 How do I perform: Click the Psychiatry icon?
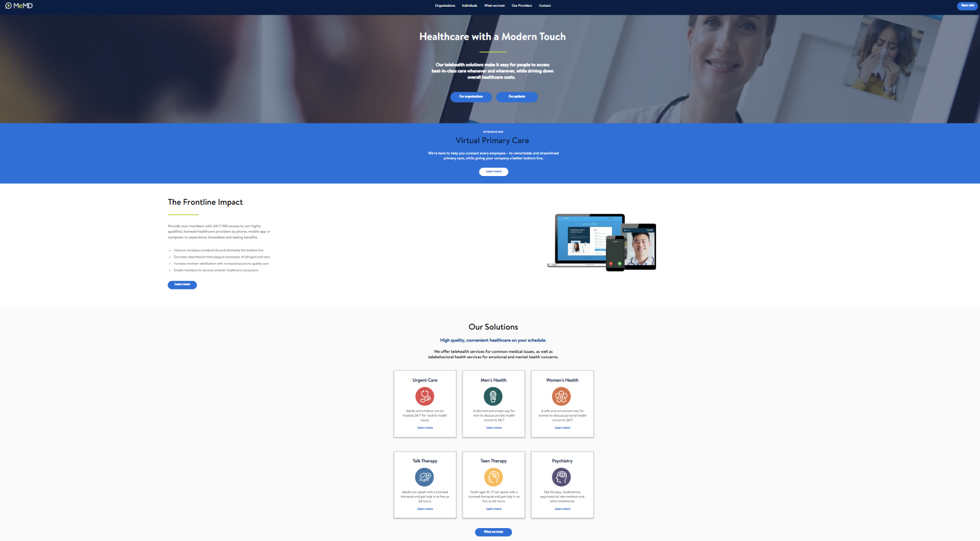561,477
